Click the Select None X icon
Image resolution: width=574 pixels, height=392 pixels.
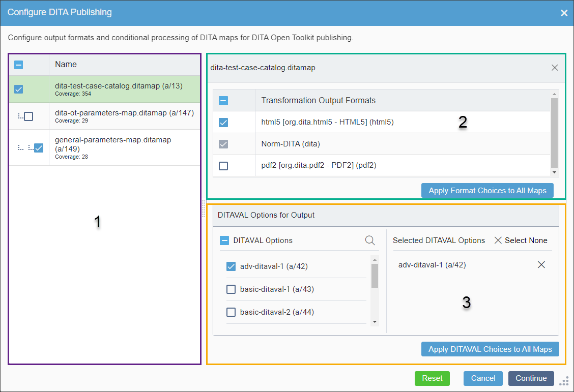coord(498,240)
